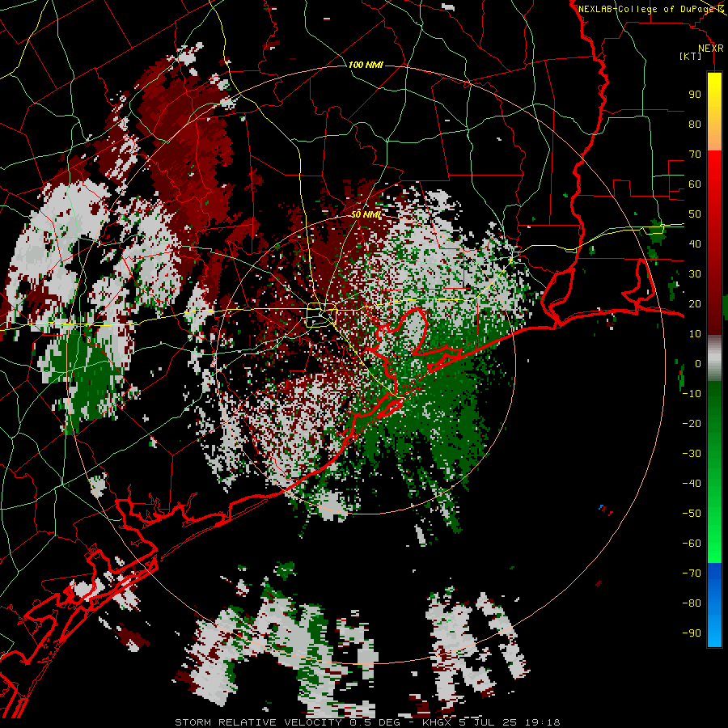Viewport: 728px width, 728px height.
Task: Click the -60 value on the velocity scale
Action: [x=692, y=544]
